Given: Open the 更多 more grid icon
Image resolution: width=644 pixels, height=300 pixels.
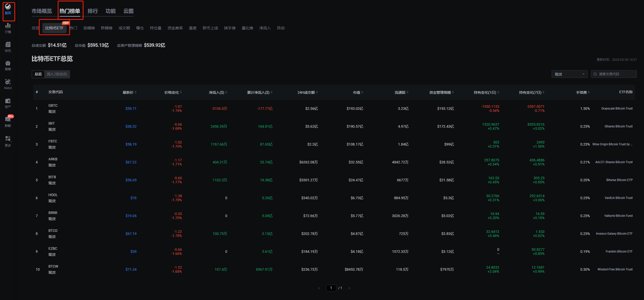Looking at the screenshot, I should [8, 141].
